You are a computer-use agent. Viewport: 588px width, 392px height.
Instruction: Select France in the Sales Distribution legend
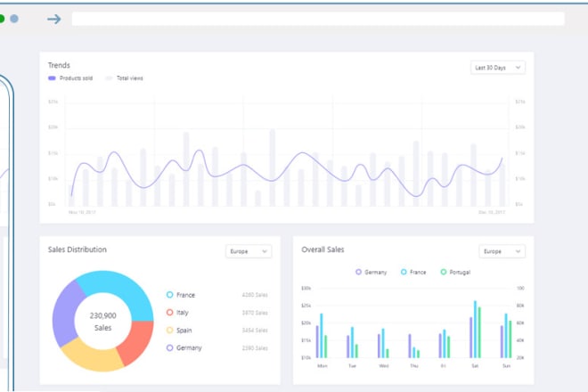click(181, 295)
